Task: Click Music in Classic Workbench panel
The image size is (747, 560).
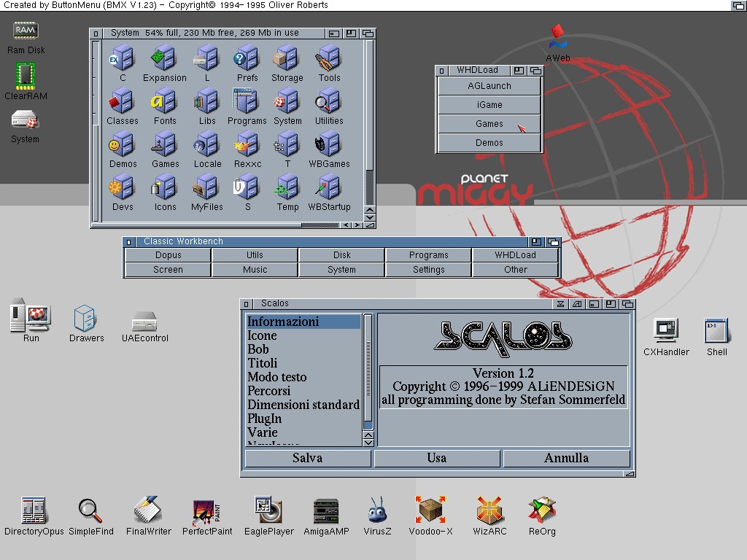Action: [x=255, y=270]
